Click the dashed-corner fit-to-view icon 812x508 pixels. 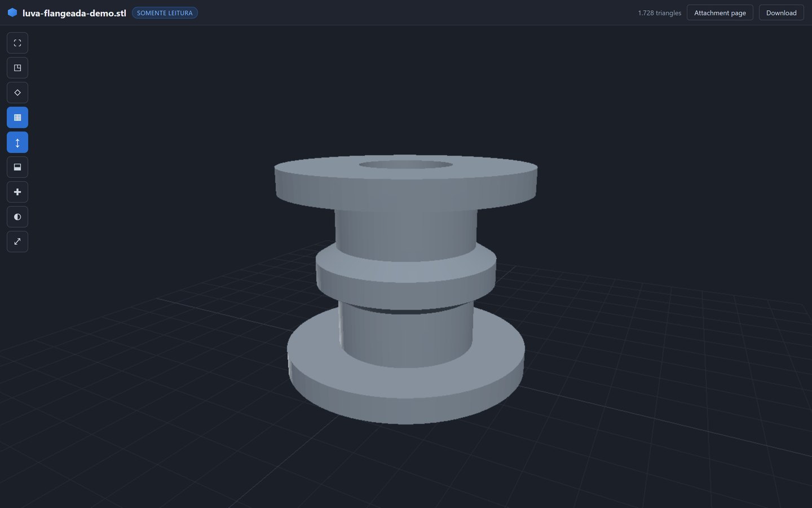pyautogui.click(x=17, y=43)
